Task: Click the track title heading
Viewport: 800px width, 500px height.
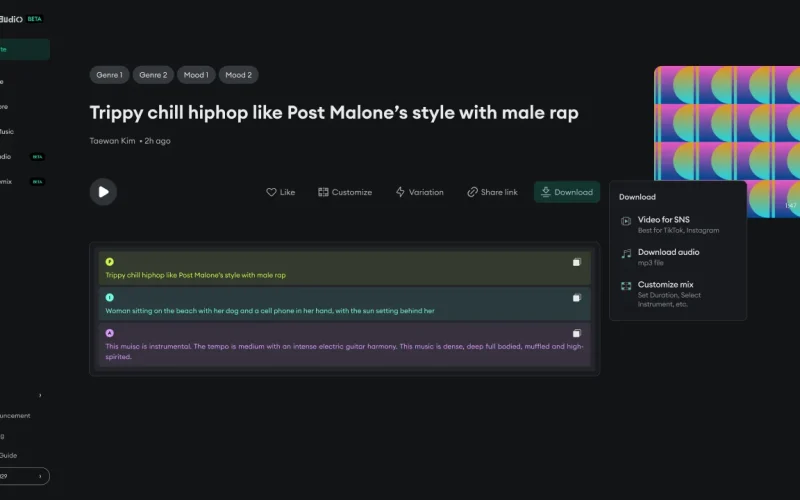Action: click(x=334, y=113)
